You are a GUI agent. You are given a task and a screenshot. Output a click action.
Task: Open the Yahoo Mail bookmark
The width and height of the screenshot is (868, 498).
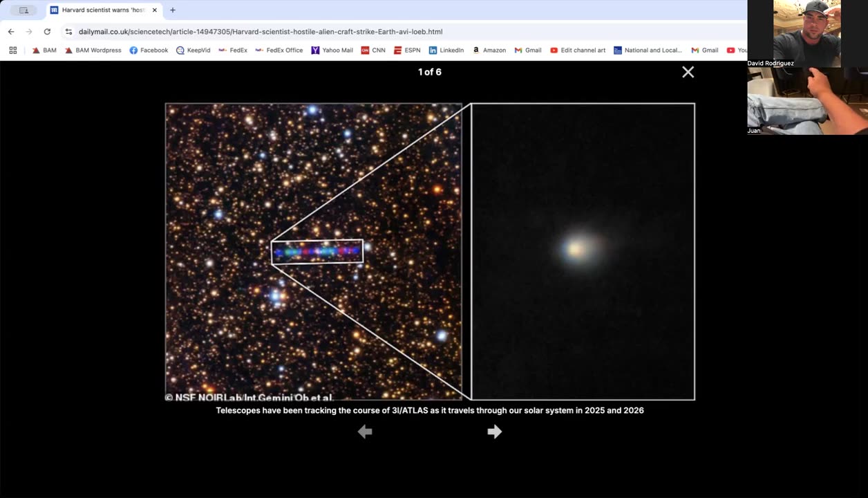tap(332, 50)
